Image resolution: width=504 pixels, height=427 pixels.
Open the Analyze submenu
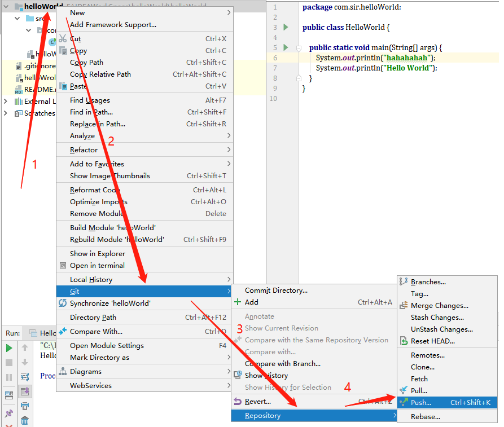point(144,135)
